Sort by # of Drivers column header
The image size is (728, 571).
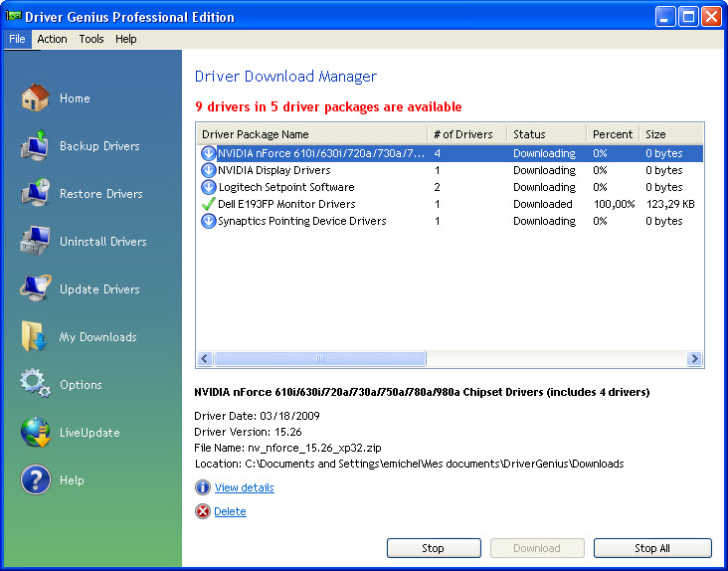click(x=466, y=134)
